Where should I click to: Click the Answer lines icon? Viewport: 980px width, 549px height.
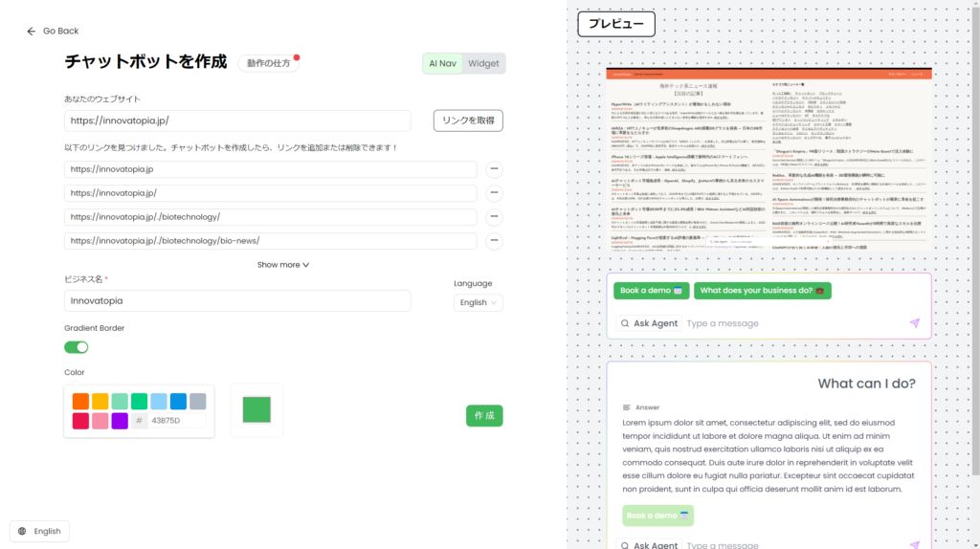626,407
